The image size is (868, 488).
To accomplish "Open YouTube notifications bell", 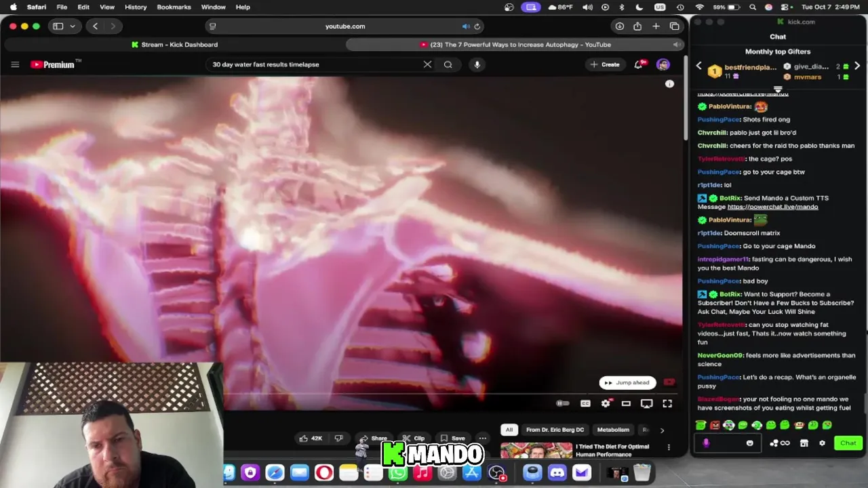I will [x=639, y=64].
